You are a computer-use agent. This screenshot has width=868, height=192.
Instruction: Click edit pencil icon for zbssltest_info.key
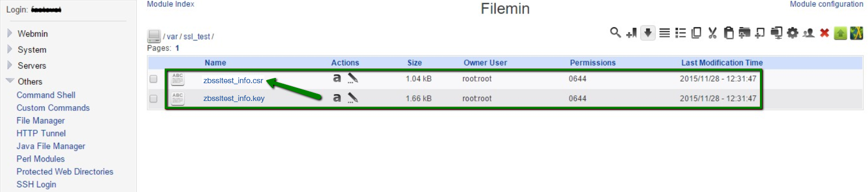pyautogui.click(x=353, y=98)
